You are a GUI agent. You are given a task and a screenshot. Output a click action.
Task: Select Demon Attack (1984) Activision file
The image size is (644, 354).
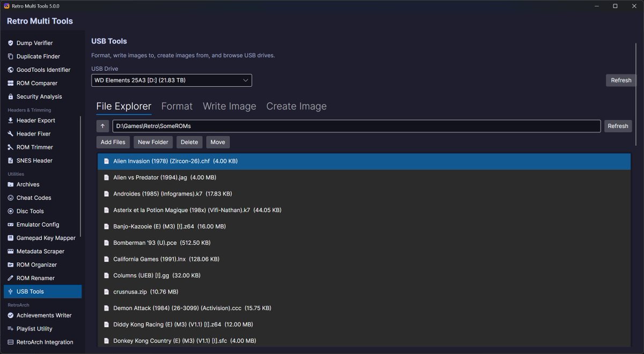coord(364,308)
